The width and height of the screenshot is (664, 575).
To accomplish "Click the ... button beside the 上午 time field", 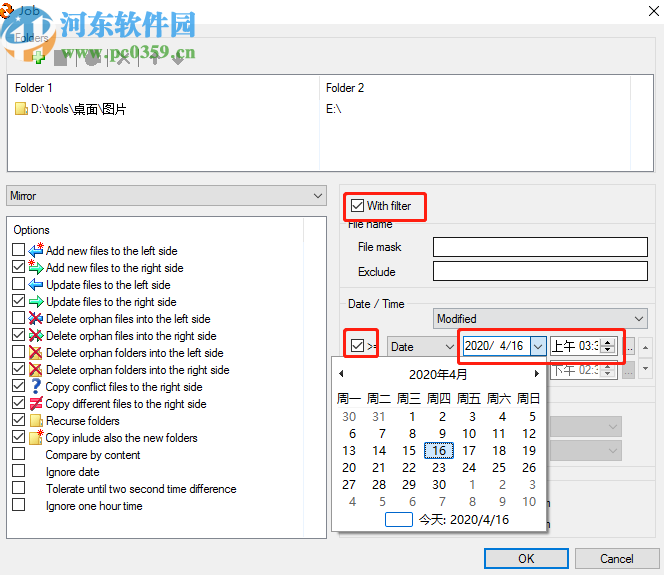I will (630, 346).
